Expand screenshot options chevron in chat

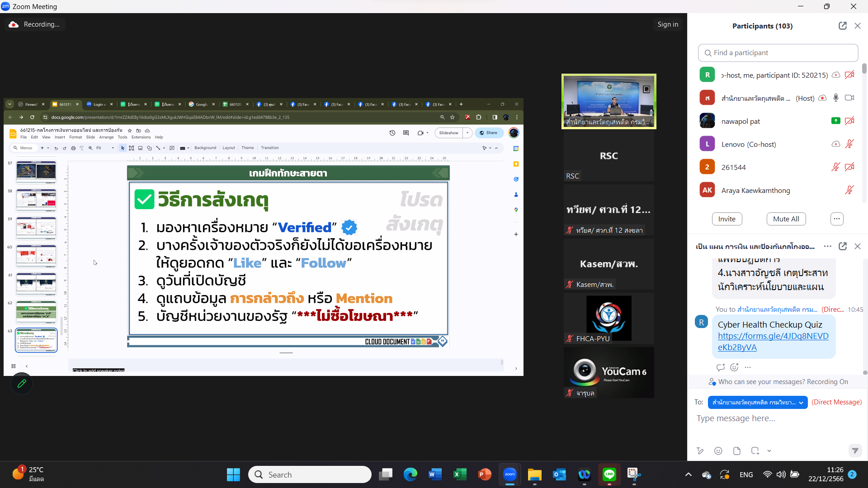(x=769, y=450)
